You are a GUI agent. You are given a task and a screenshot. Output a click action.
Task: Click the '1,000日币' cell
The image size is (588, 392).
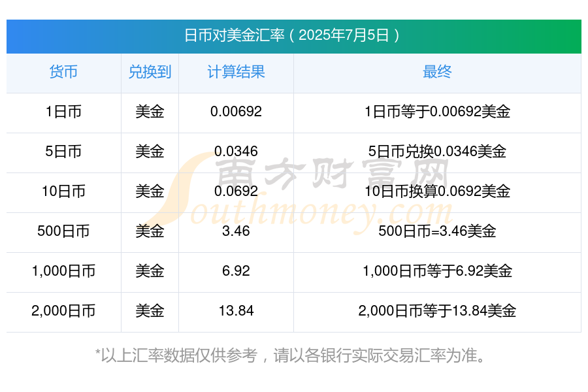63,271
